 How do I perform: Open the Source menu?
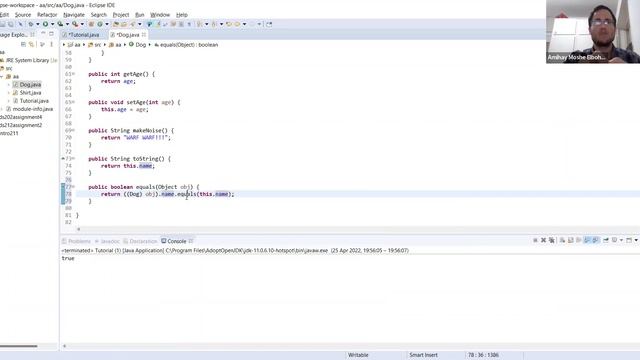(x=23, y=15)
